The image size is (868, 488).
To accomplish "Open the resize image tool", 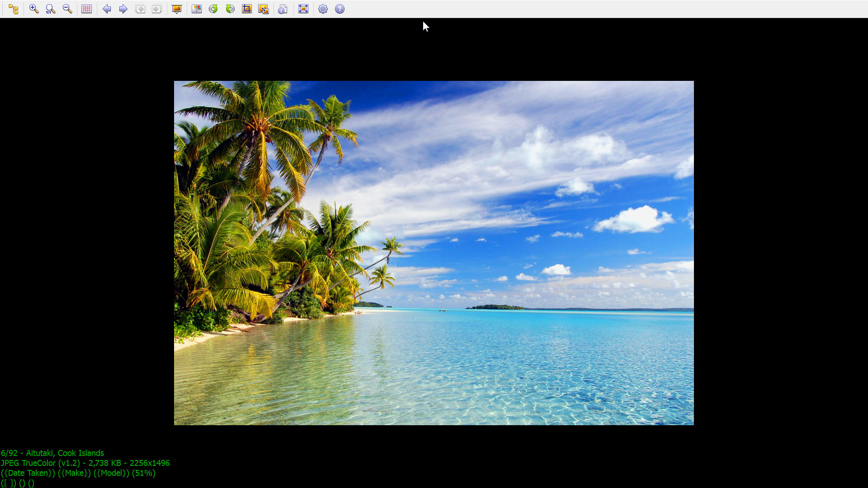I will coord(264,9).
